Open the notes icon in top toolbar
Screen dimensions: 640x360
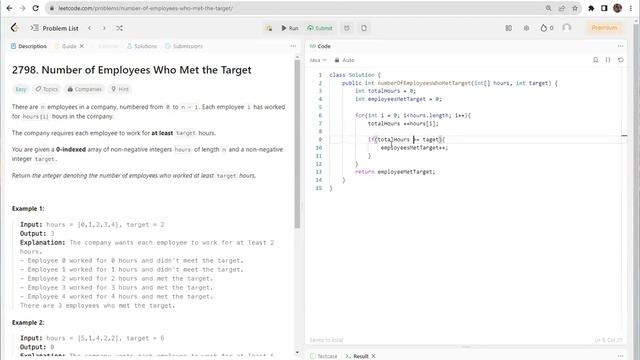click(364, 28)
